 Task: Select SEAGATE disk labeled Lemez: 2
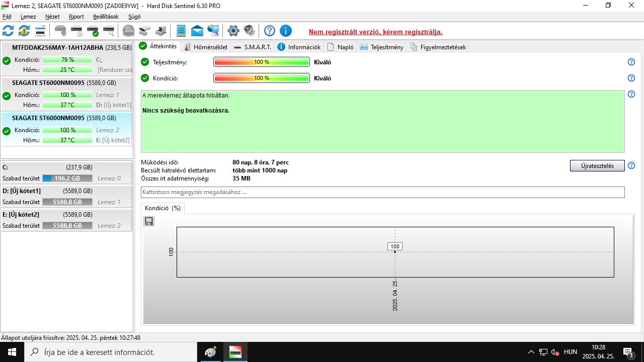point(66,129)
